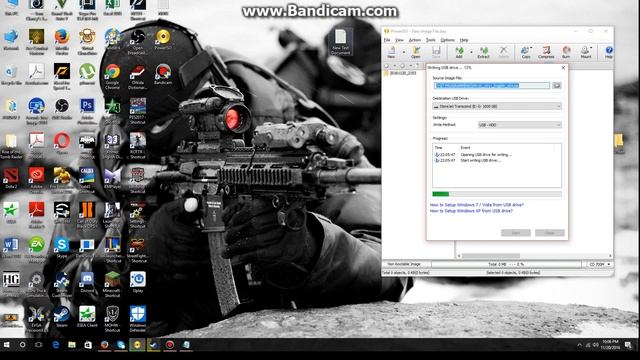This screenshot has width=640, height=360.
Task: Click 'Opening USB drive for writing...' log entry
Action: [486, 155]
